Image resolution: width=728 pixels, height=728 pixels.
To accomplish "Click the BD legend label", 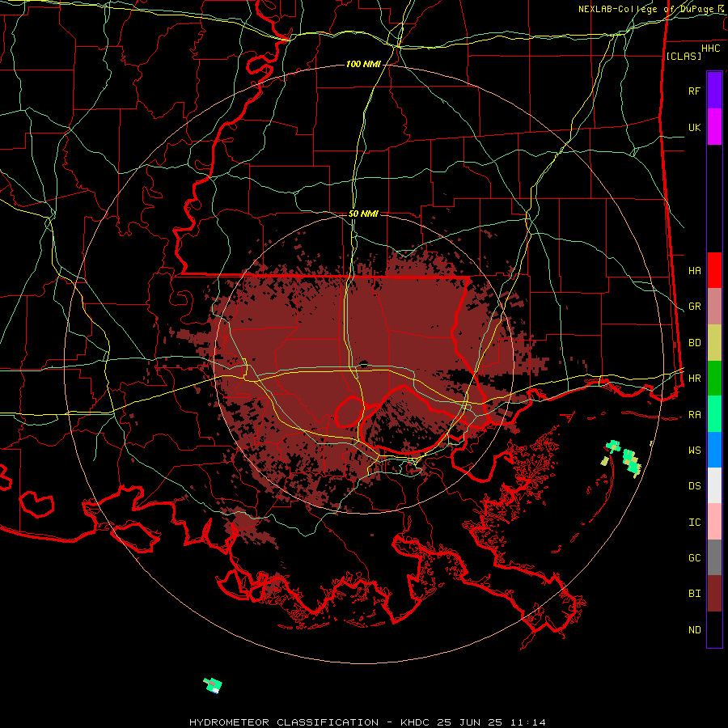I will click(x=694, y=343).
